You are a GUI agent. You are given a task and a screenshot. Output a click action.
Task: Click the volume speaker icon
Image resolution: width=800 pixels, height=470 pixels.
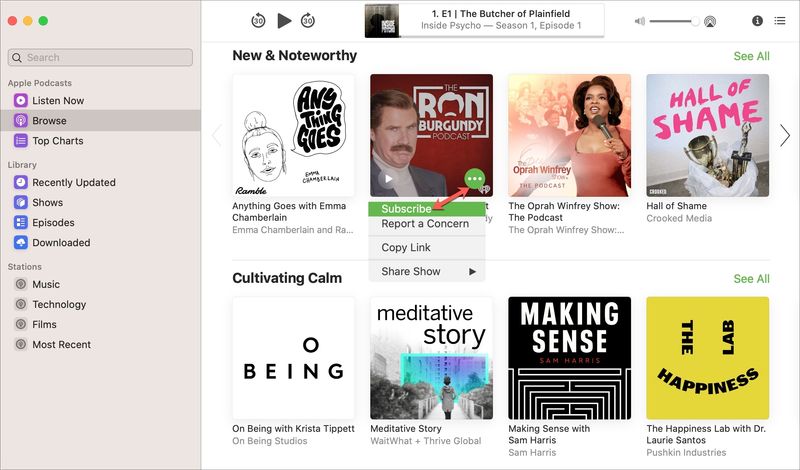tap(640, 21)
